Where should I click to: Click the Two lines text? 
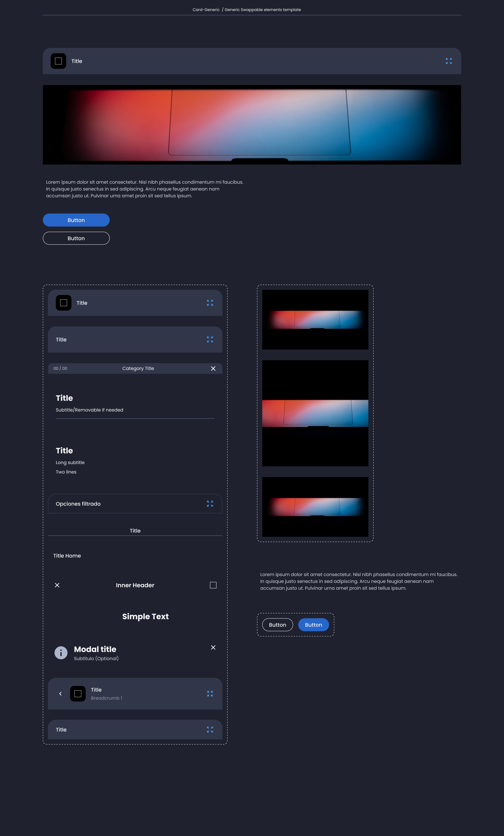pyautogui.click(x=66, y=472)
